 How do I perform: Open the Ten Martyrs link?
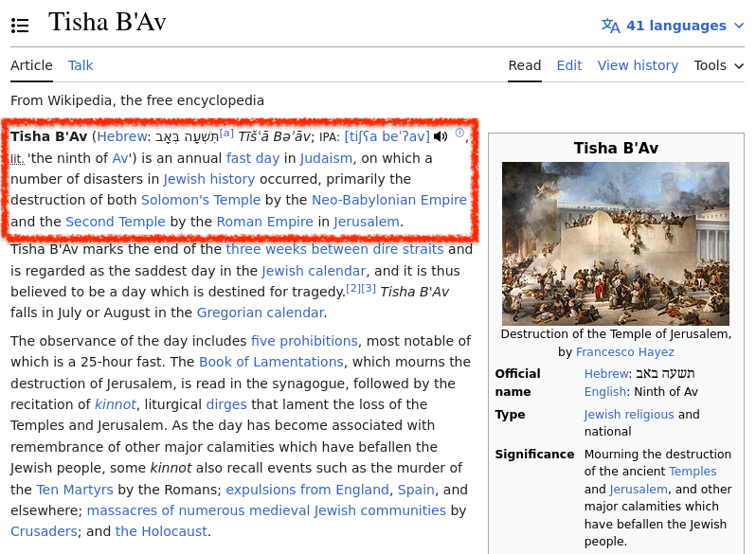(75, 490)
